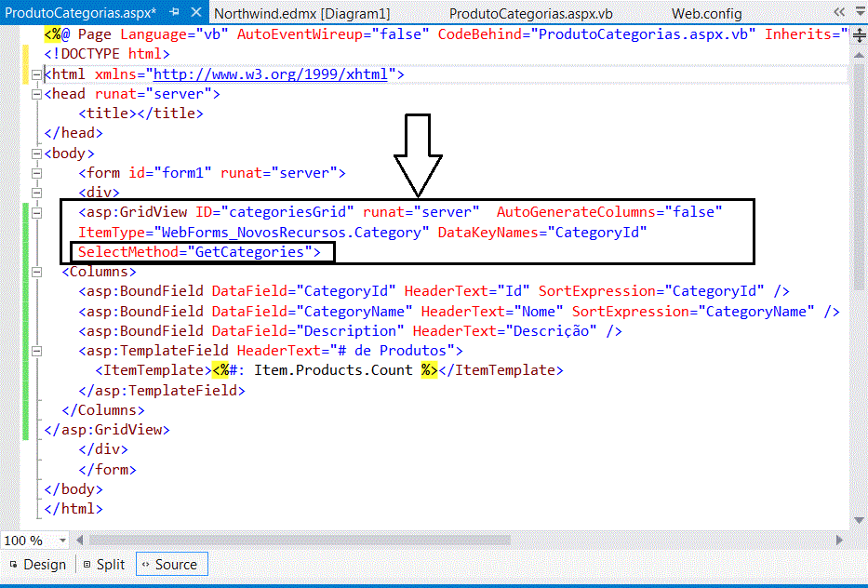Collapse the asp:TemplateField outline region
This screenshot has width=868, height=588.
(36, 351)
